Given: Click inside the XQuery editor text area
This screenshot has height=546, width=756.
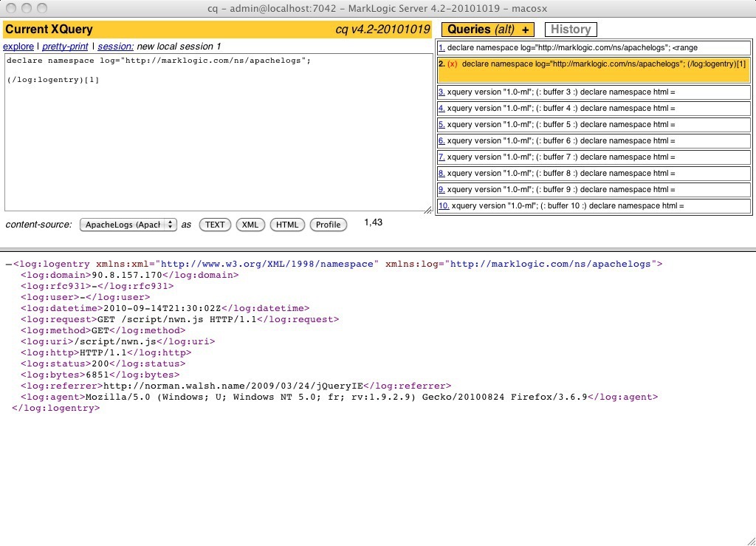Looking at the screenshot, I should 219,132.
